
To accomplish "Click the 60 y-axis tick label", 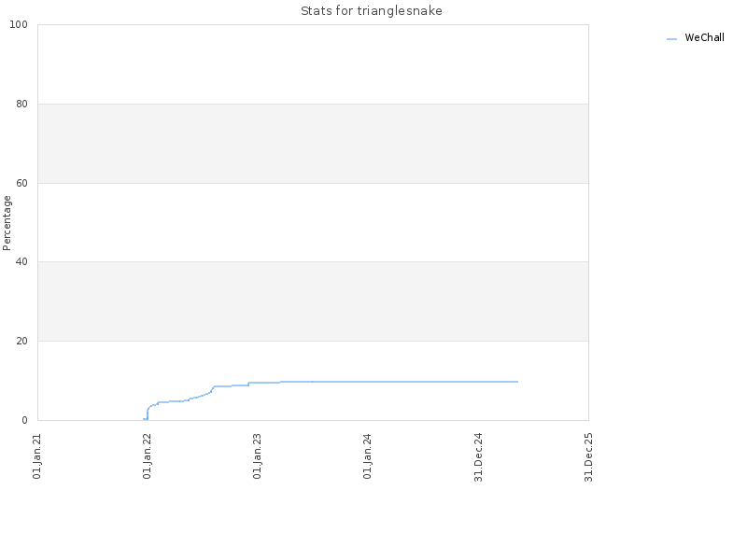I will coord(21,183).
